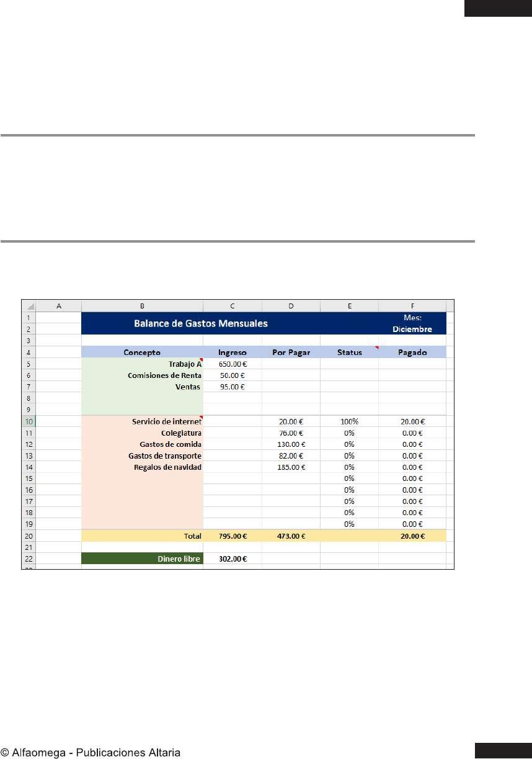The width and height of the screenshot is (532, 759).
Task: Click the select-all corner triangle of the sheet
Action: 29,306
